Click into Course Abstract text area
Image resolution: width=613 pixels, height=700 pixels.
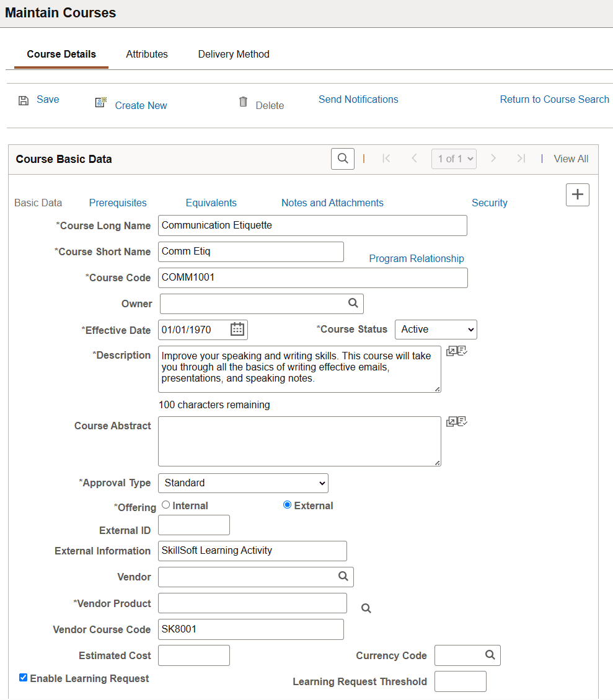(x=299, y=442)
